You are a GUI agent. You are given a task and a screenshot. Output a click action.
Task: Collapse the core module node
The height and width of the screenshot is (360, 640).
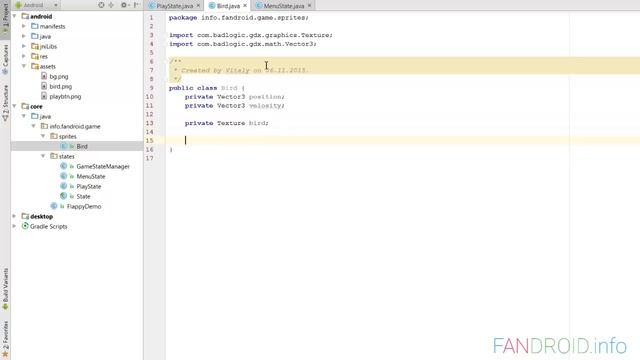[15, 106]
